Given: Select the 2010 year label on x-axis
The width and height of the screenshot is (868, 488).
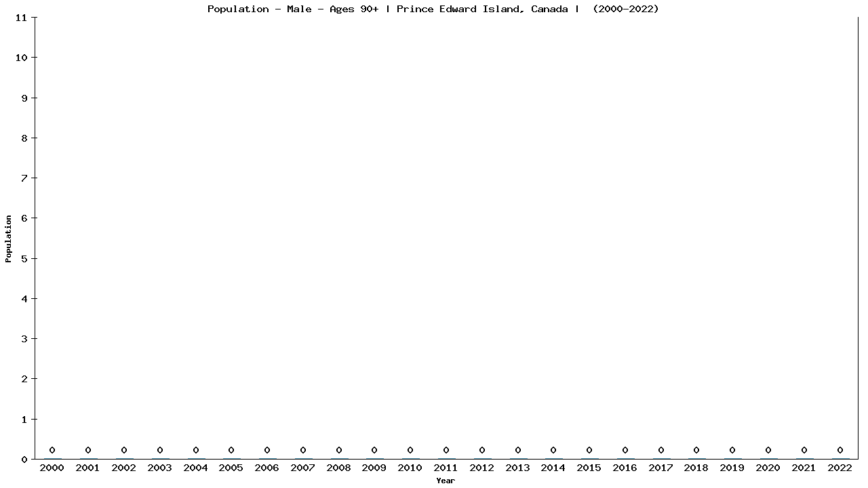Looking at the screenshot, I should click(x=410, y=468).
